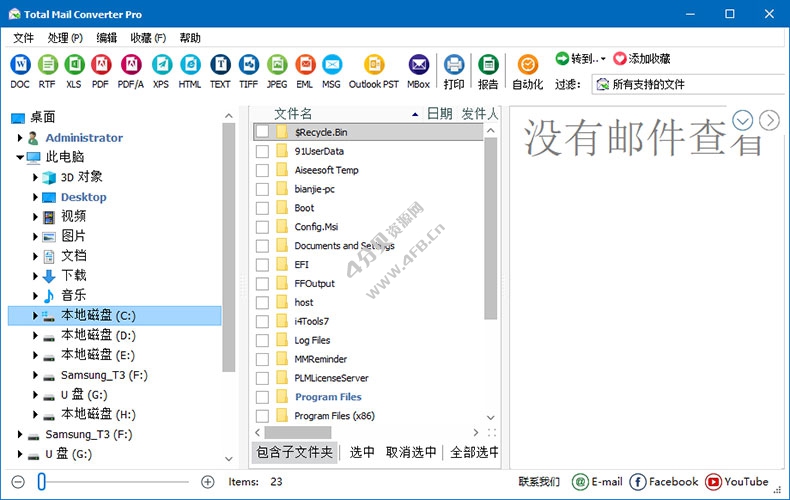Screen dimensions: 790x500
Task: Click the 添加收藏 heart icon
Action: pyautogui.click(x=619, y=58)
